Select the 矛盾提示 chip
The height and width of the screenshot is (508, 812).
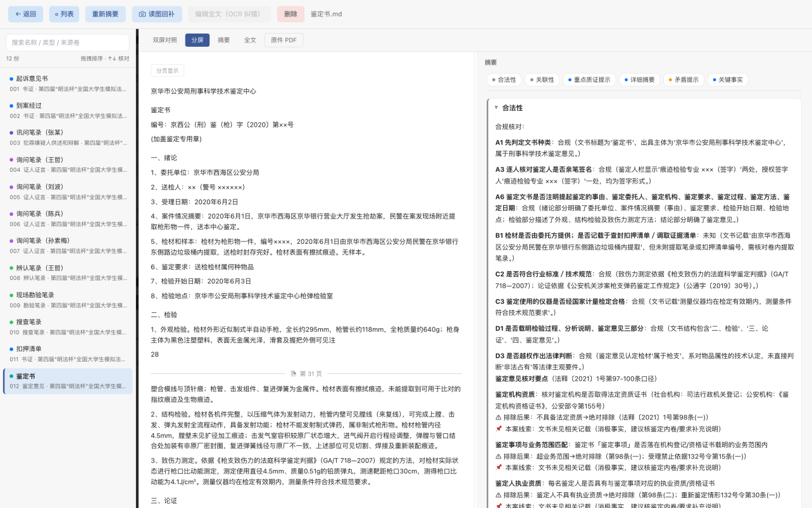(684, 80)
